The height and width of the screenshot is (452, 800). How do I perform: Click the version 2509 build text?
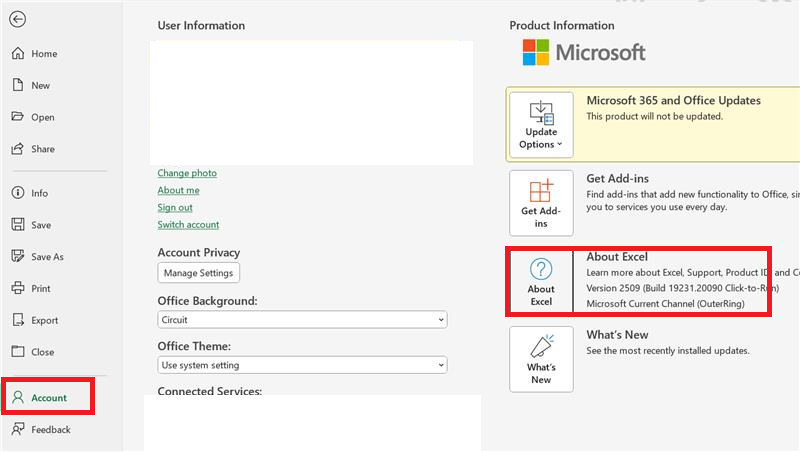click(683, 288)
